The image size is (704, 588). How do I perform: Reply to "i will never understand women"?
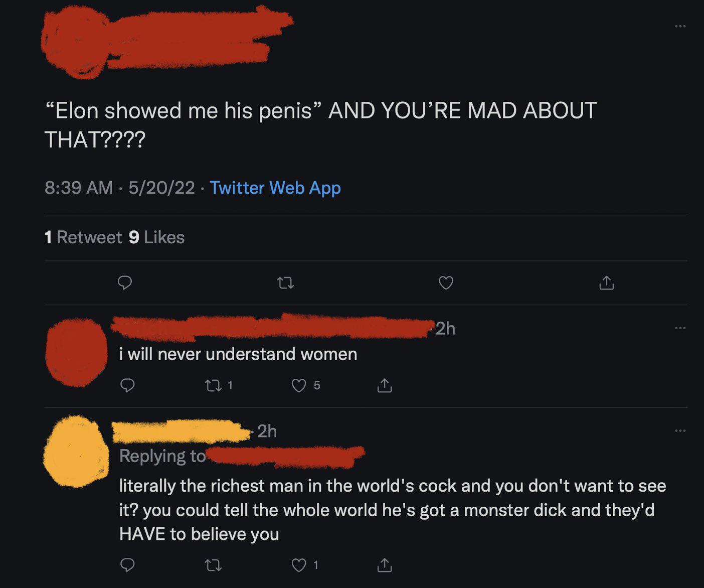(127, 385)
